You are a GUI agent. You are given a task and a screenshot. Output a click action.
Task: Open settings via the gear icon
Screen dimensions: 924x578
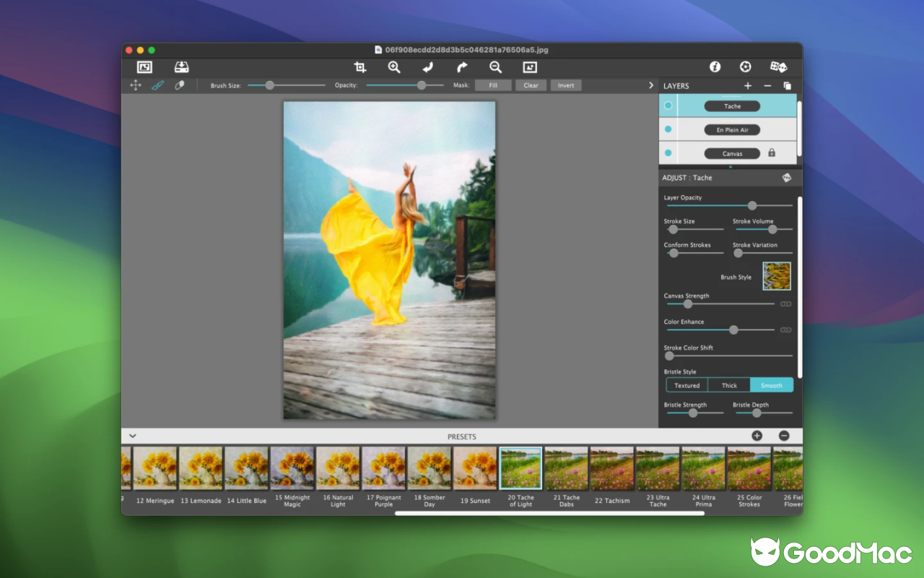(745, 66)
